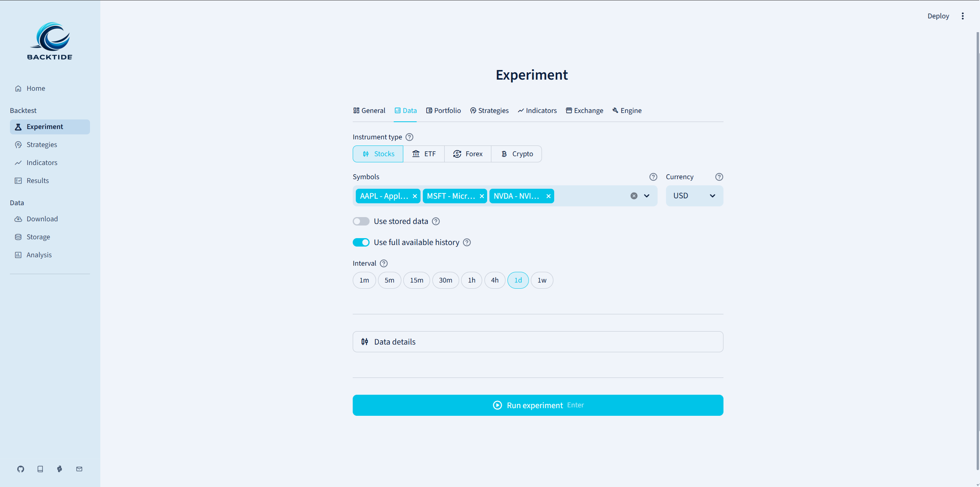980x487 pixels.
Task: Remove the NVDA symbol tag
Action: coord(548,196)
